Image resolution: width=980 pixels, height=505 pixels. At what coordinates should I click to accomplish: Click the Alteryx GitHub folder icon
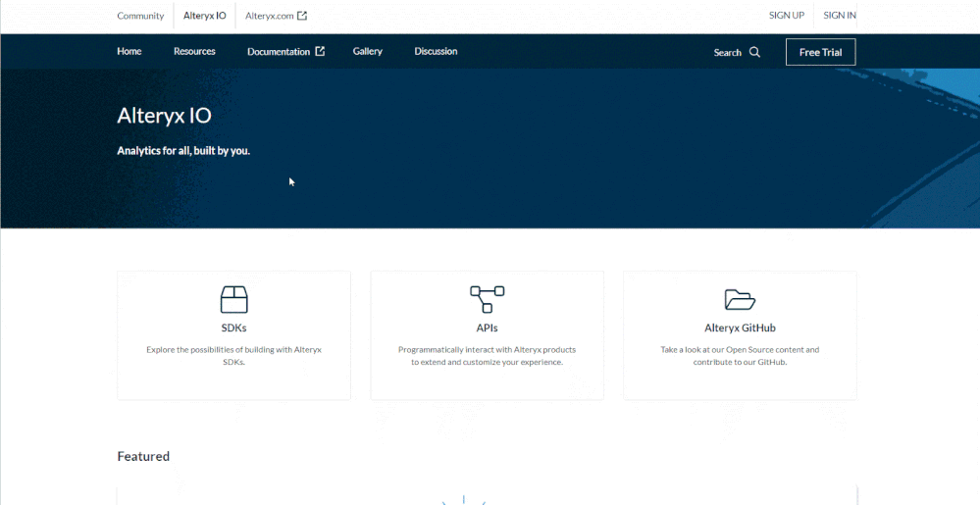[740, 299]
